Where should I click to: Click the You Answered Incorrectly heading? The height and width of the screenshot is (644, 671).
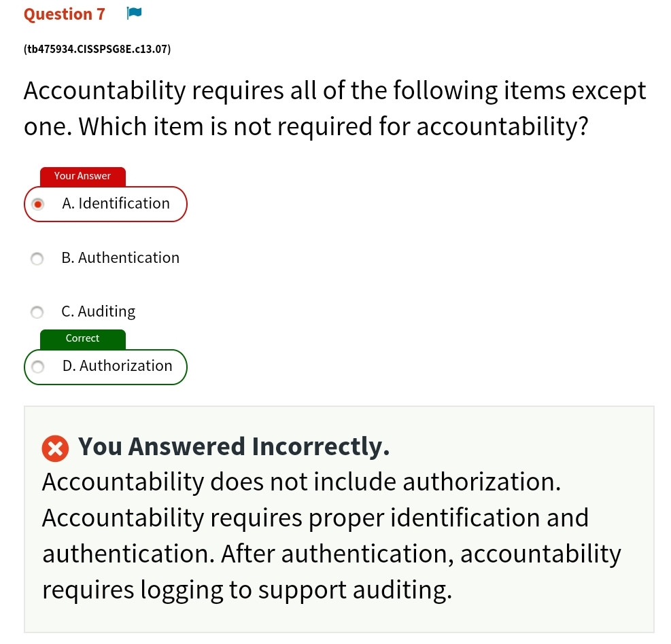pyautogui.click(x=234, y=447)
